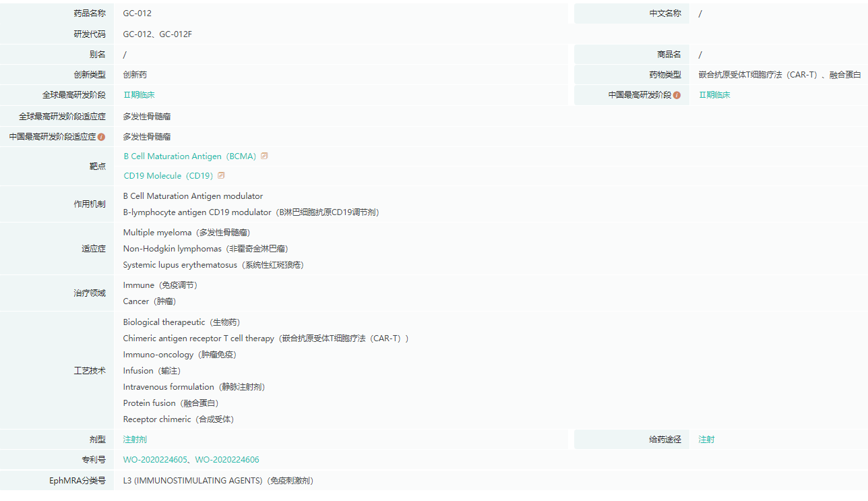Follow the 注射 administration route link
868x501 pixels.
point(706,440)
